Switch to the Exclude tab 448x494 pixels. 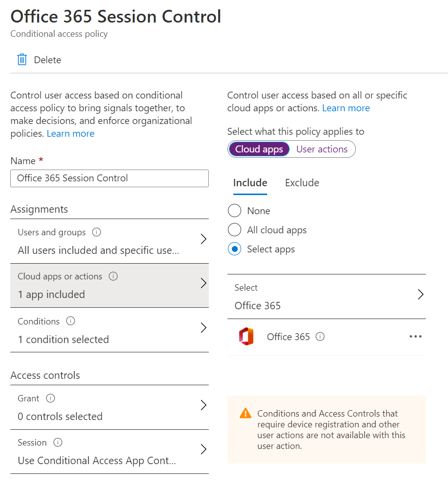click(x=301, y=182)
